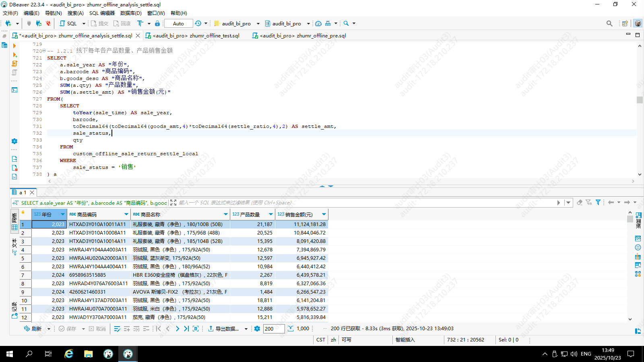Viewport: 644px width, 362px height.
Task: Switch result view to 网格 grid mode
Action: (14, 222)
